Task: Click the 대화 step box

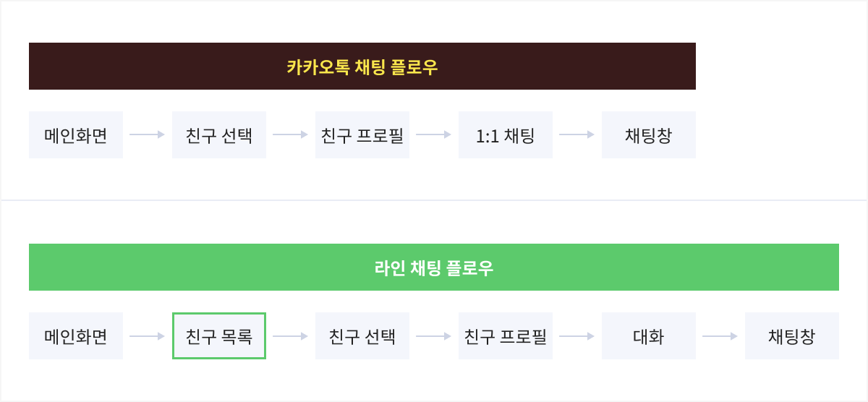Action: click(649, 336)
